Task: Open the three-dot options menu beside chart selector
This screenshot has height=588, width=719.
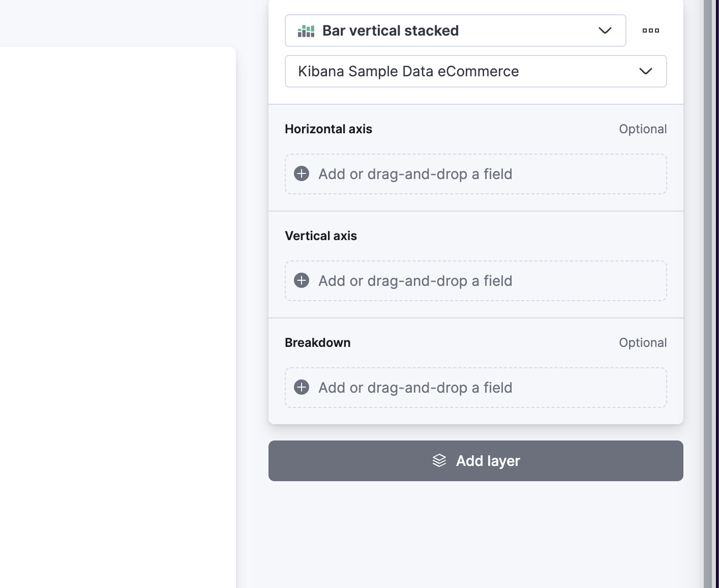Action: pos(650,31)
